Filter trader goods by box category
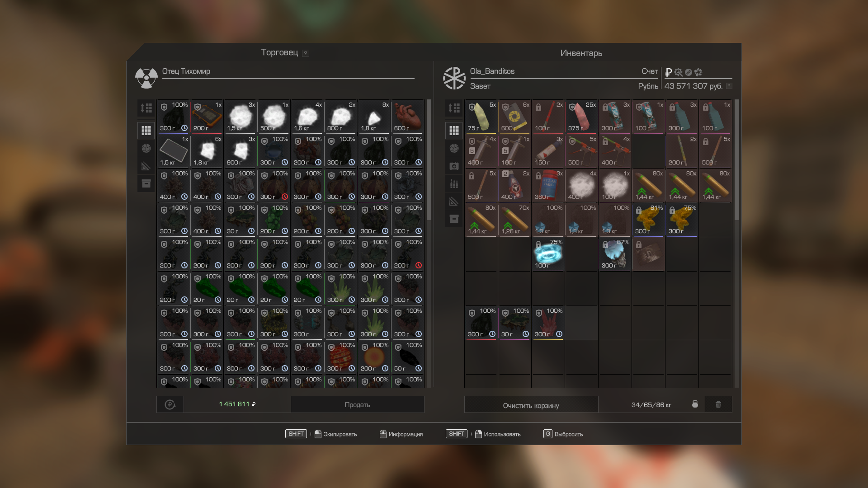The image size is (868, 488). [x=146, y=183]
